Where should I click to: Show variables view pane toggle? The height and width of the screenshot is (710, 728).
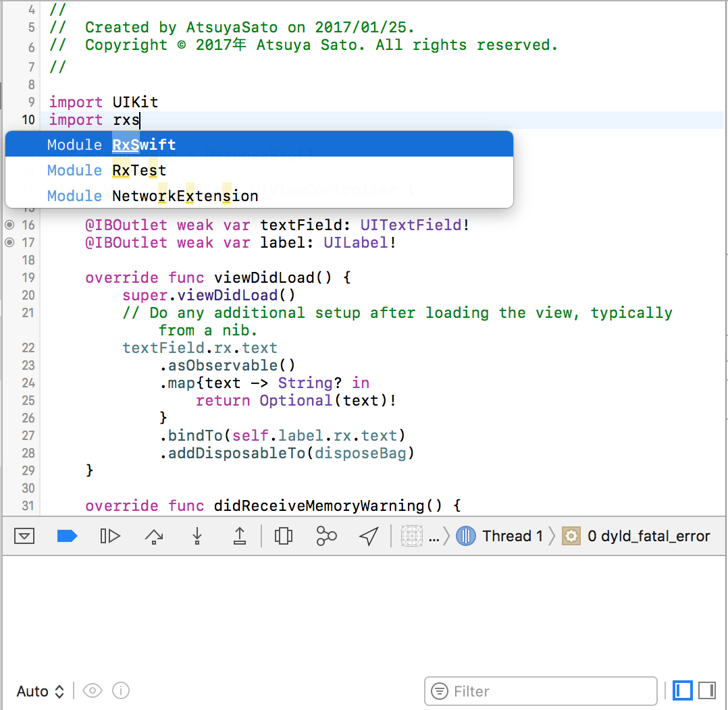click(683, 690)
